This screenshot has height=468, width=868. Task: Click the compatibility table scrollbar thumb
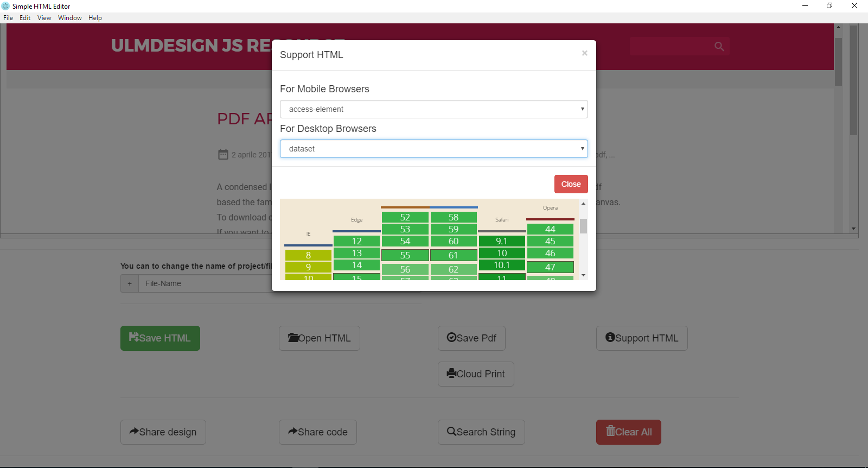(584, 226)
